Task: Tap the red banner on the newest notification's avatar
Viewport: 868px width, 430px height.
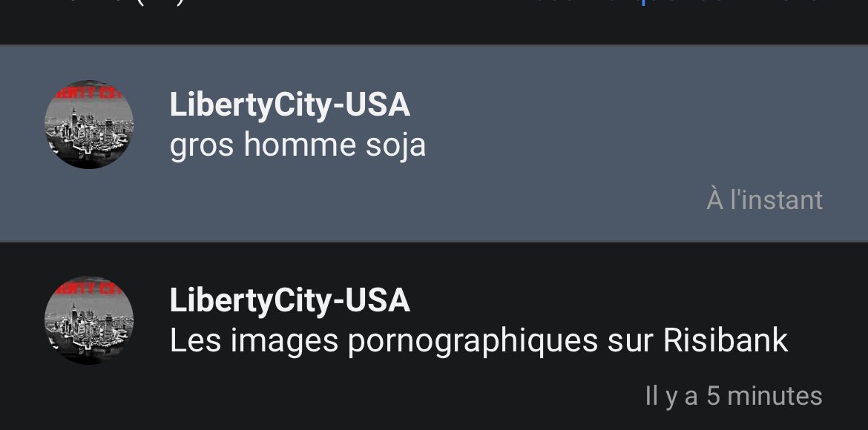Action: coord(88,92)
